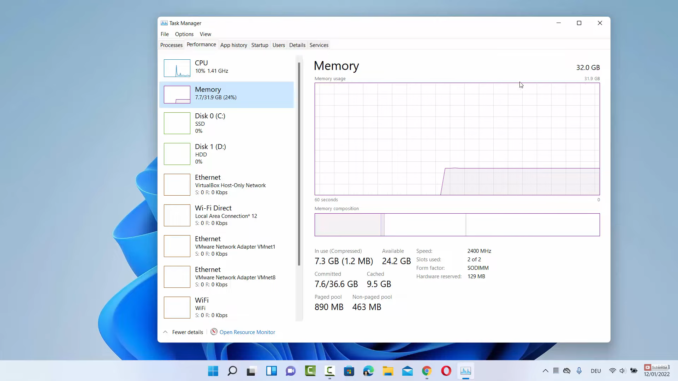The width and height of the screenshot is (678, 381).
Task: Open first green Camtasia taskbar icon
Action: point(310,371)
